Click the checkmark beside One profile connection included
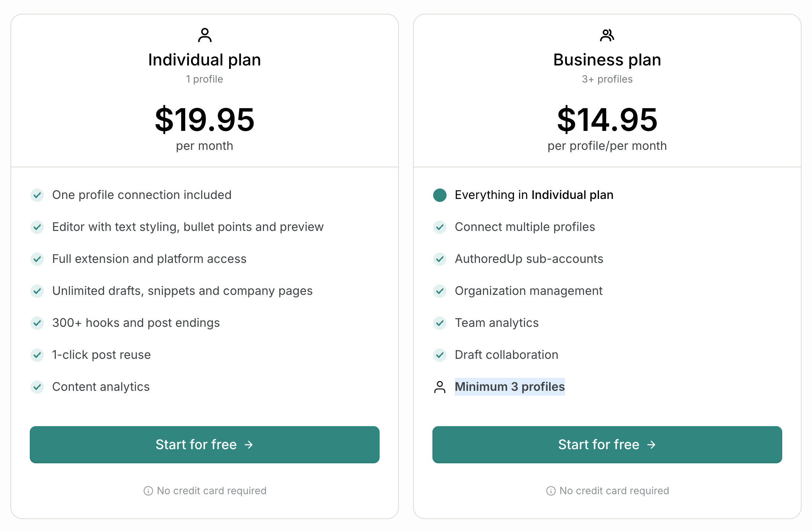The image size is (812, 531). coord(37,195)
